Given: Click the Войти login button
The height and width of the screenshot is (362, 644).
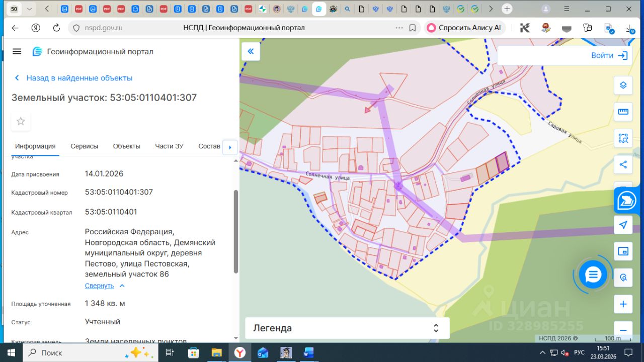Looking at the screenshot, I should point(609,55).
